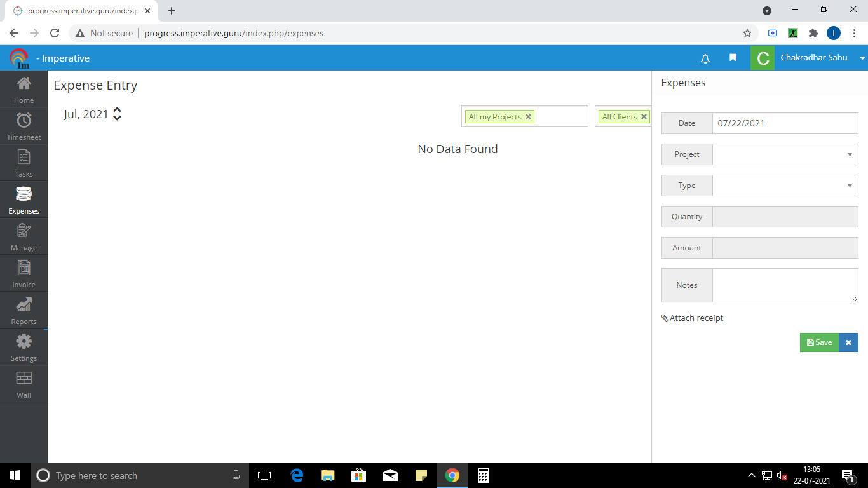The image size is (868, 488).
Task: Open the Manage sidebar item
Action: tap(24, 236)
